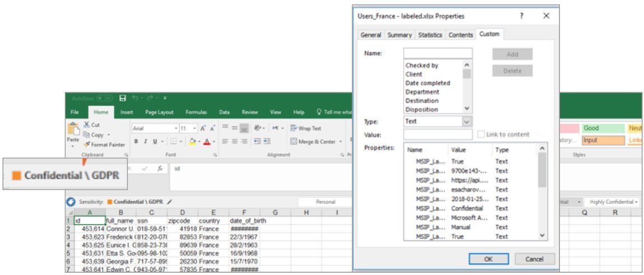This screenshot has height=275, width=644.
Task: Click the Wrap Text button
Action: point(306,128)
